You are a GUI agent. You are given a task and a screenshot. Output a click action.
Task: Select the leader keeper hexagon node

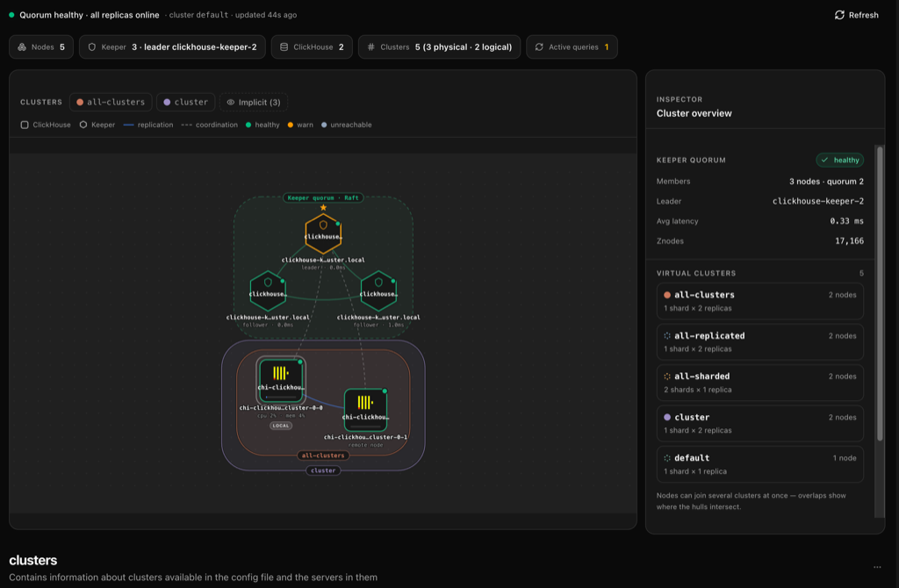(323, 233)
